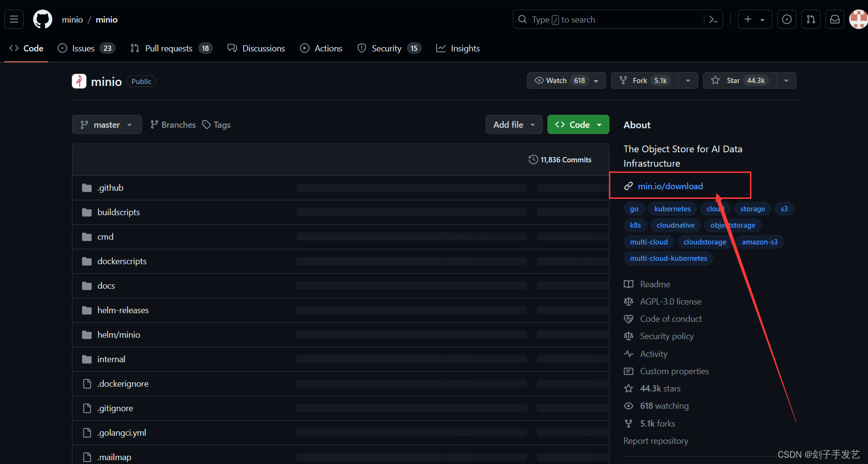Viewport: 868px width, 464px height.
Task: Open the .github folder
Action: point(110,187)
